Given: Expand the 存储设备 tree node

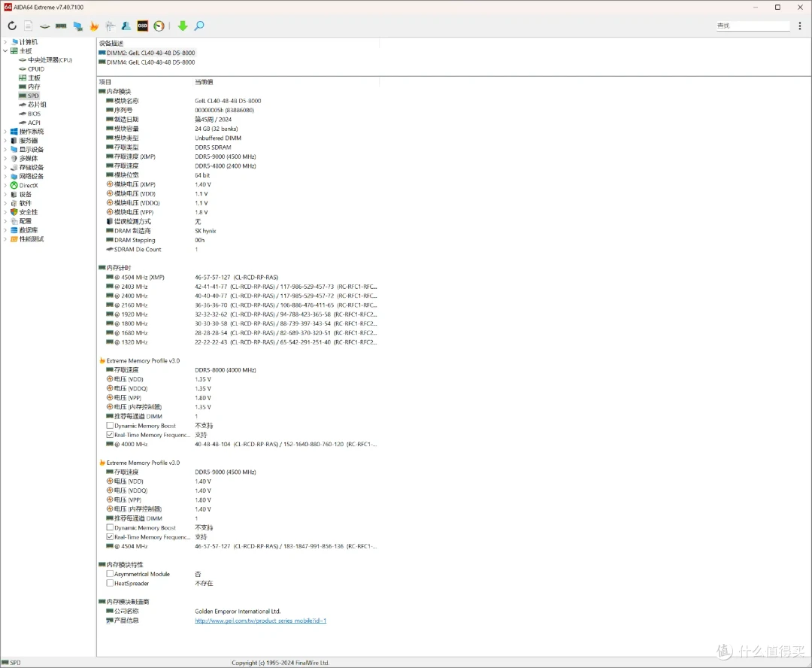Looking at the screenshot, I should [x=5, y=168].
